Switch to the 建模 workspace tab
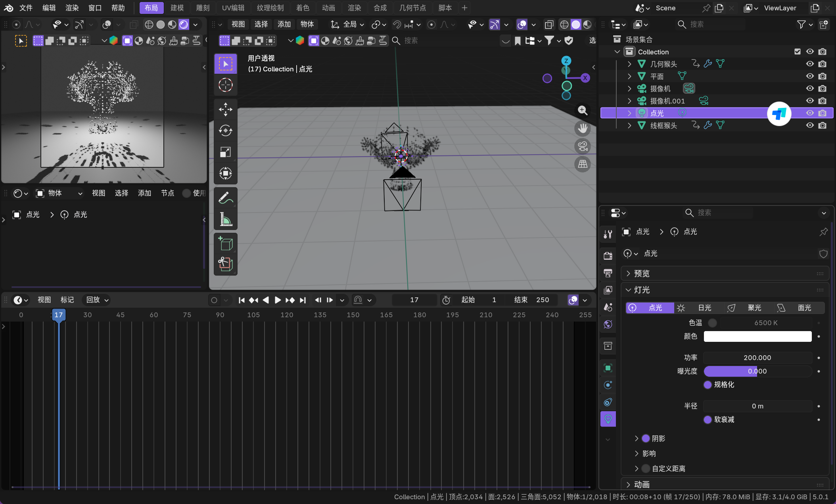Screen dimensions: 836x504 point(177,8)
